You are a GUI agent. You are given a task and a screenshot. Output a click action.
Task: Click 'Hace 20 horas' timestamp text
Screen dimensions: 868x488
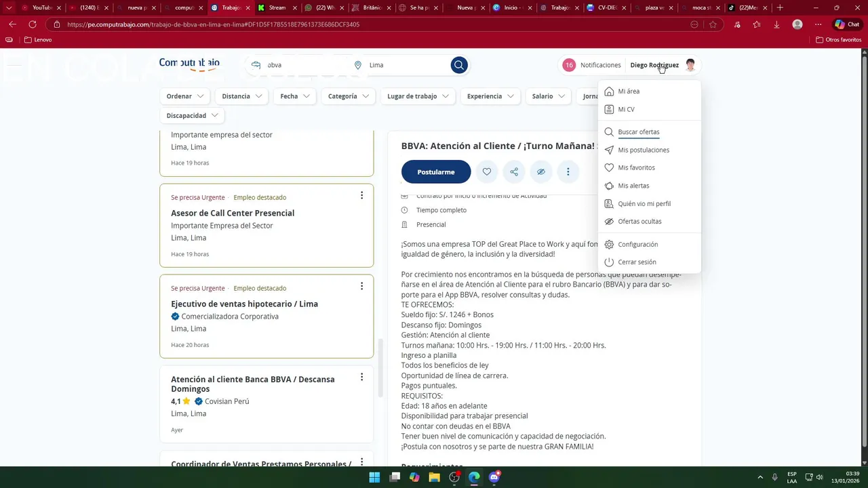pyautogui.click(x=190, y=345)
